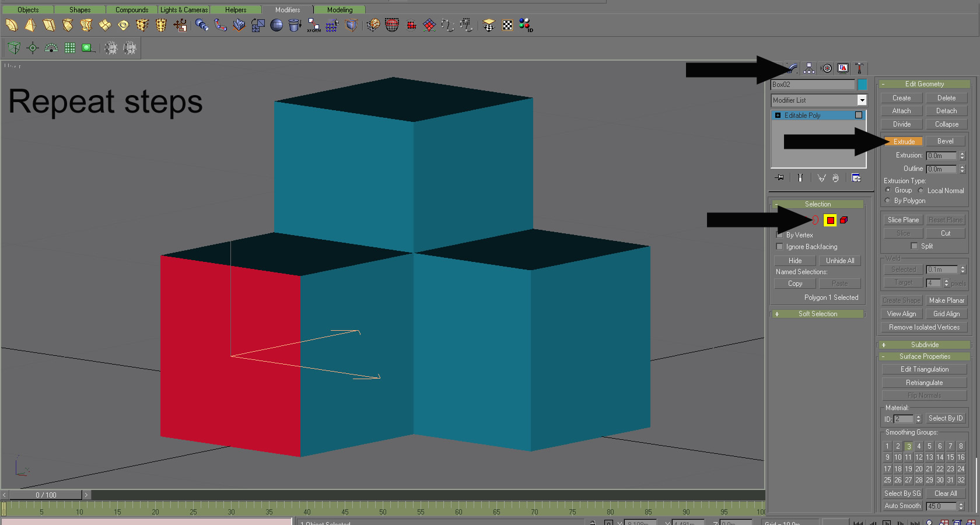
Task: Open the Modifier List dropdown
Action: pyautogui.click(x=862, y=100)
